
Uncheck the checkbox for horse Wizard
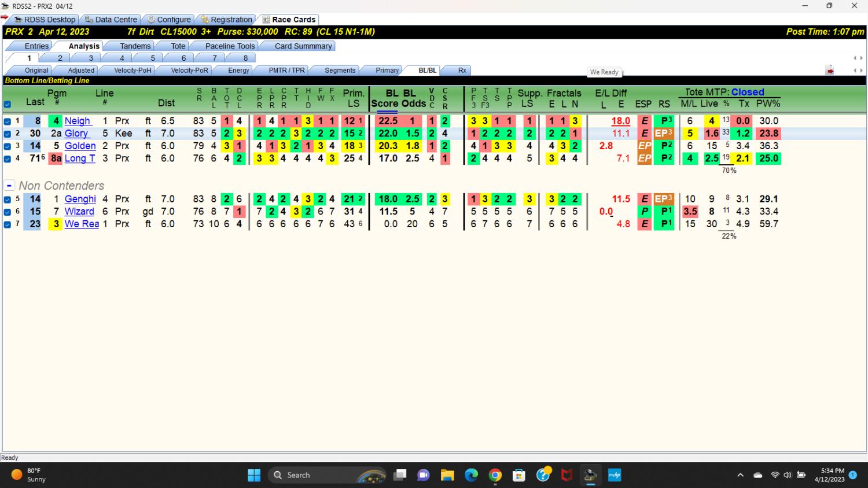pos(8,212)
